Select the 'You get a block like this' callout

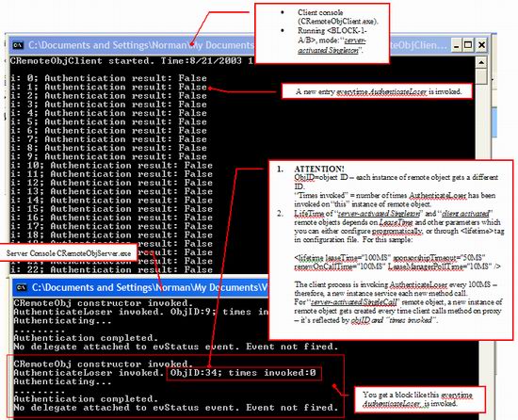coord(419,399)
